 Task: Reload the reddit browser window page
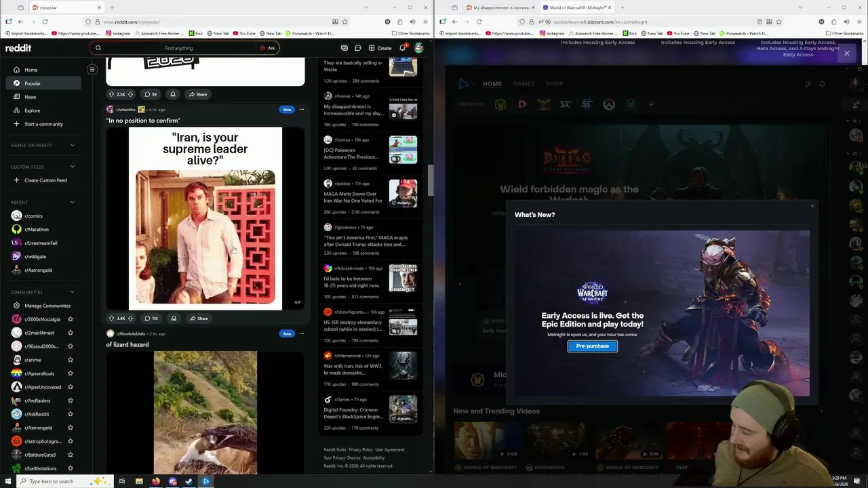click(x=45, y=22)
